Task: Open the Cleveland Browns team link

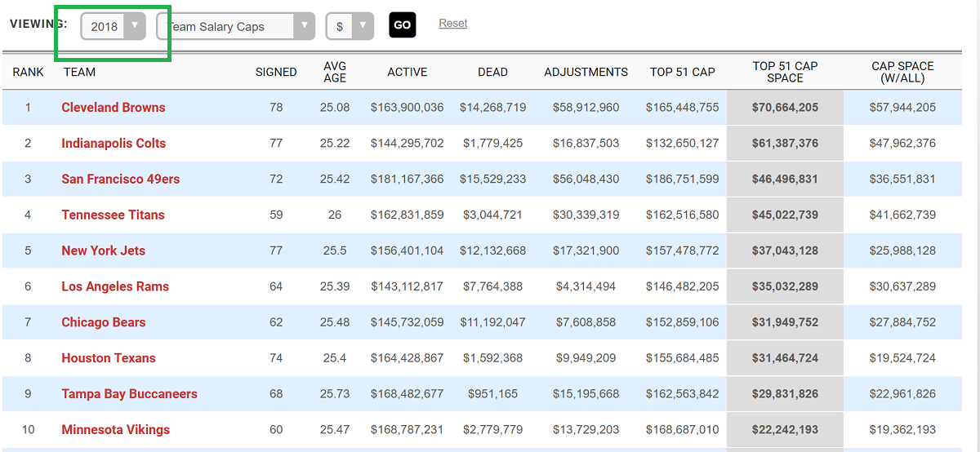Action: click(114, 108)
